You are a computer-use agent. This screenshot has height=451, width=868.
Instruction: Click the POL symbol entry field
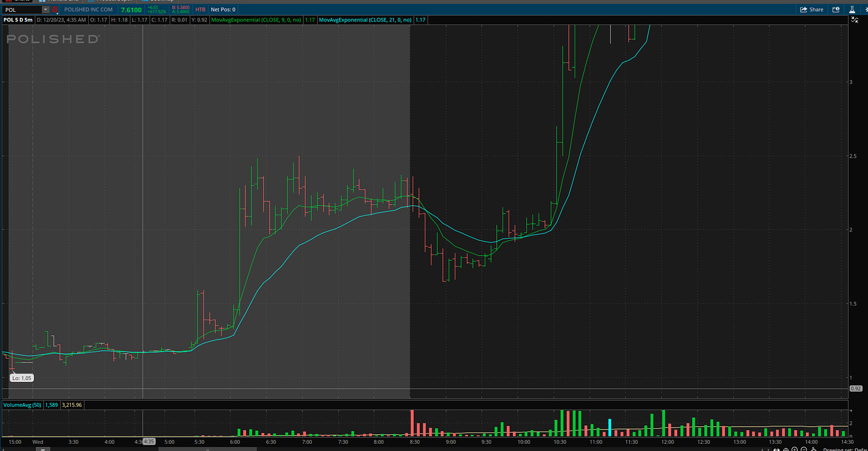[22, 10]
